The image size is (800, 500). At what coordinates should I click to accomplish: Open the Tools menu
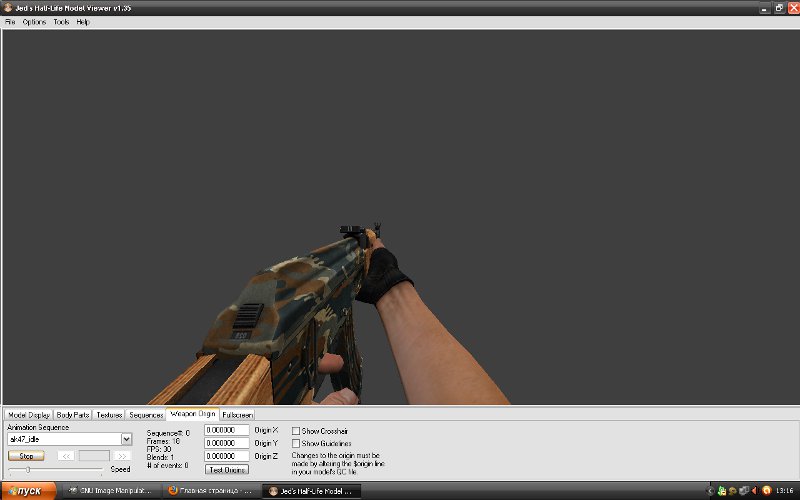pyautogui.click(x=61, y=22)
